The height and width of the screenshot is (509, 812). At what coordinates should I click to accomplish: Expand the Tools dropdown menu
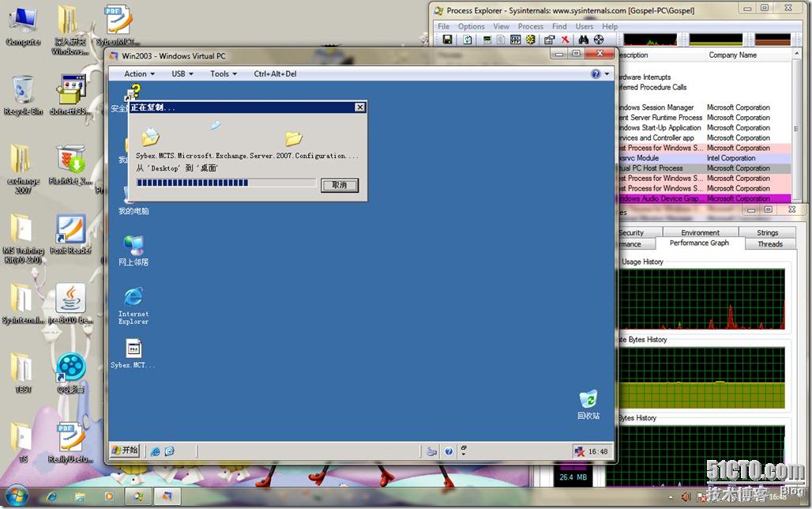(224, 74)
